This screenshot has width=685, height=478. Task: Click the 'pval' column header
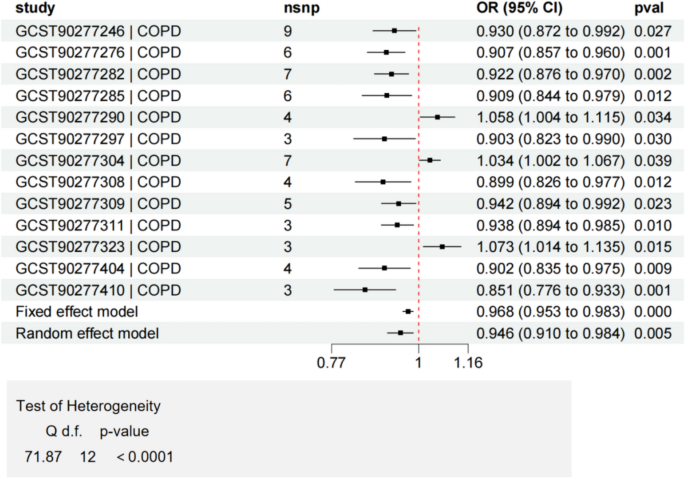pos(649,10)
